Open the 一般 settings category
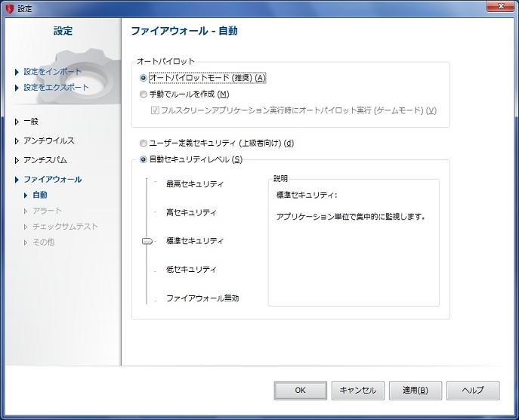Image resolution: width=519 pixels, height=420 pixels. [31, 122]
